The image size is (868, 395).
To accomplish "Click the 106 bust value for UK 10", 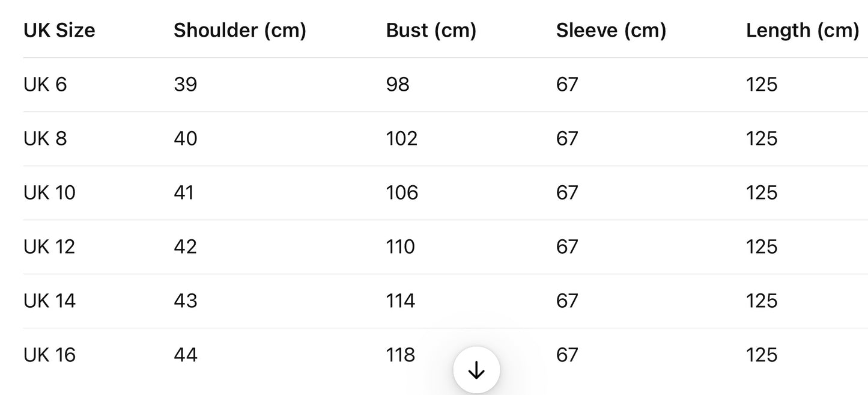I will click(x=402, y=193).
